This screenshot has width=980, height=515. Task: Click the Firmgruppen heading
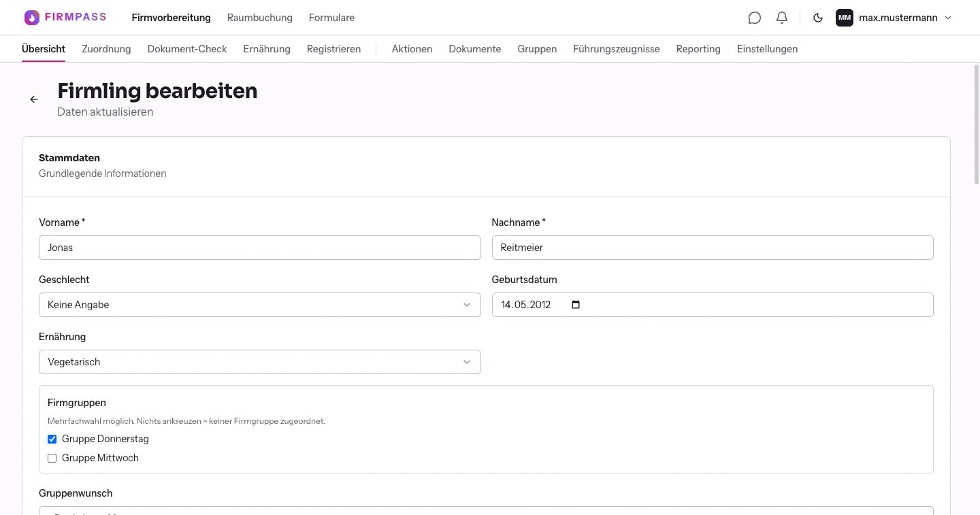pos(77,403)
